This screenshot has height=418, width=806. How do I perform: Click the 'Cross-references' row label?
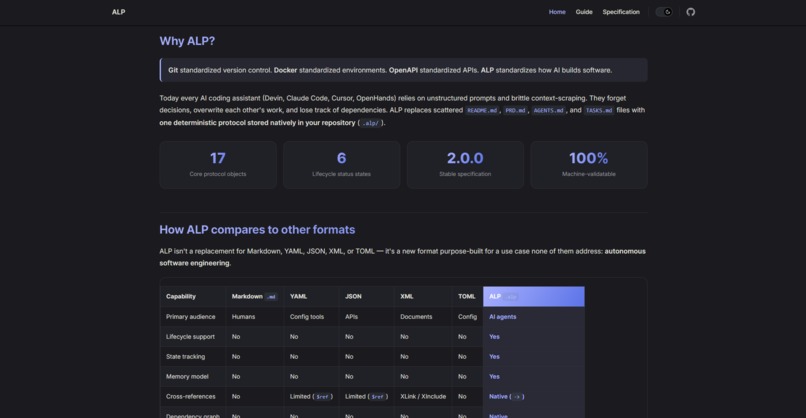click(x=191, y=397)
